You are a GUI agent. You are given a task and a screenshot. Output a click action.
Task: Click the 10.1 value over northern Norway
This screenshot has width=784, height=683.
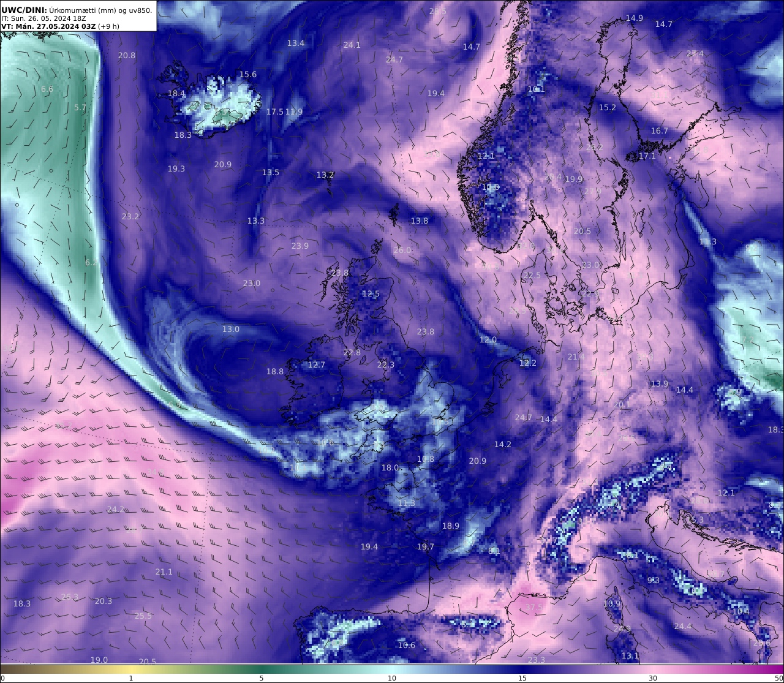click(x=537, y=89)
